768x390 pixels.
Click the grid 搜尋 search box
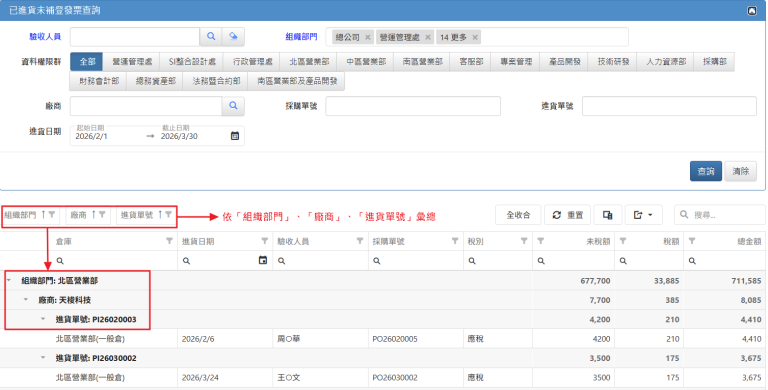[x=720, y=215]
